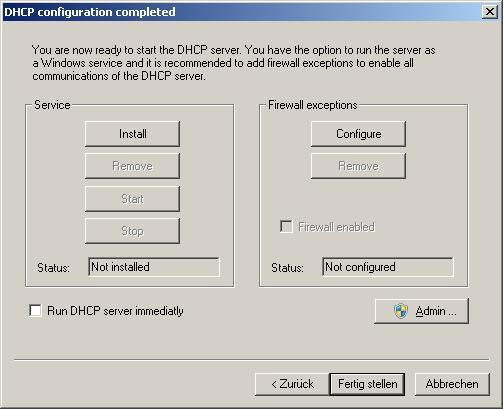Go back with the Zurück button
Image resolution: width=503 pixels, height=409 pixels.
point(292,384)
